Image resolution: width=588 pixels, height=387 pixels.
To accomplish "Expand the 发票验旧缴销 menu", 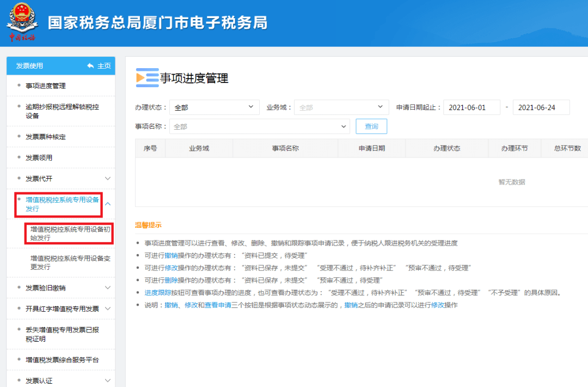I will click(x=60, y=288).
